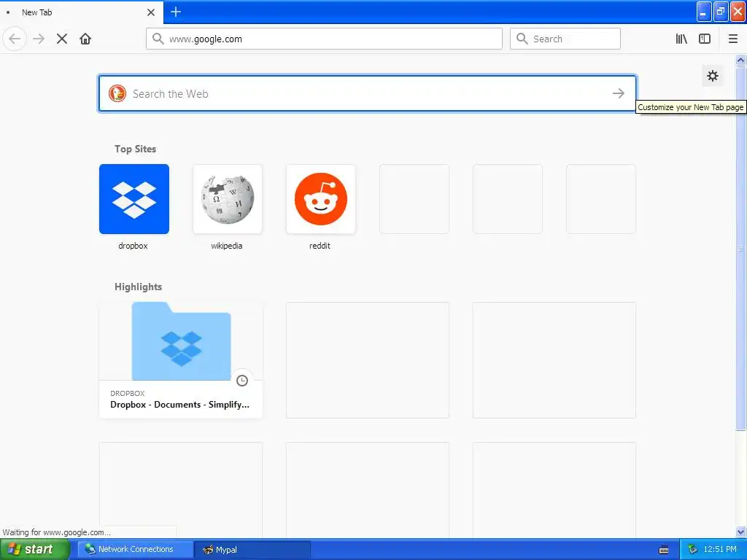Click the magnifier icon in the address bar
The image size is (747, 560).
158,39
